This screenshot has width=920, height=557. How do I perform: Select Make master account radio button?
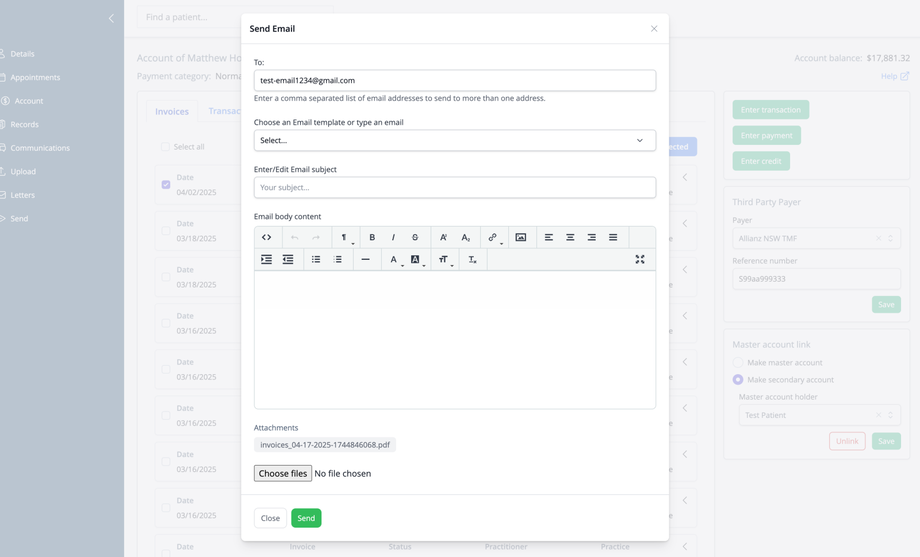pyautogui.click(x=738, y=363)
